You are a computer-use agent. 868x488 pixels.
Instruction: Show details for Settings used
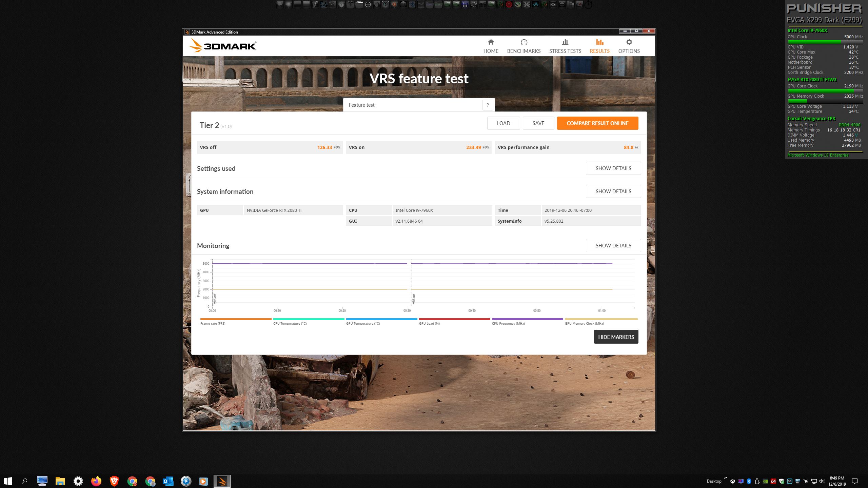pyautogui.click(x=613, y=168)
